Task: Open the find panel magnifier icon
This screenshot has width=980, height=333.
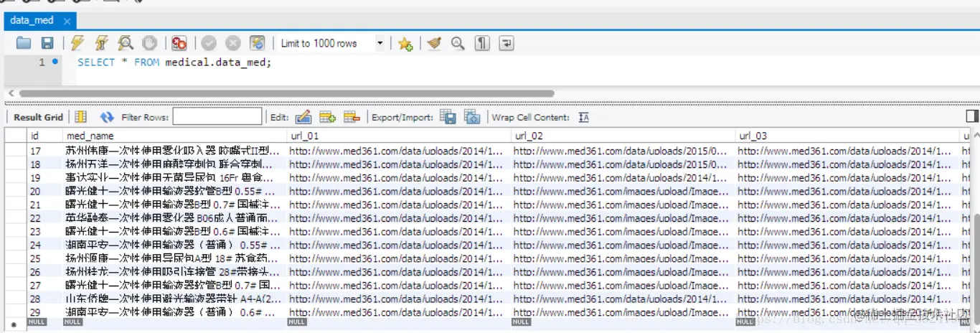Action: pyautogui.click(x=458, y=44)
